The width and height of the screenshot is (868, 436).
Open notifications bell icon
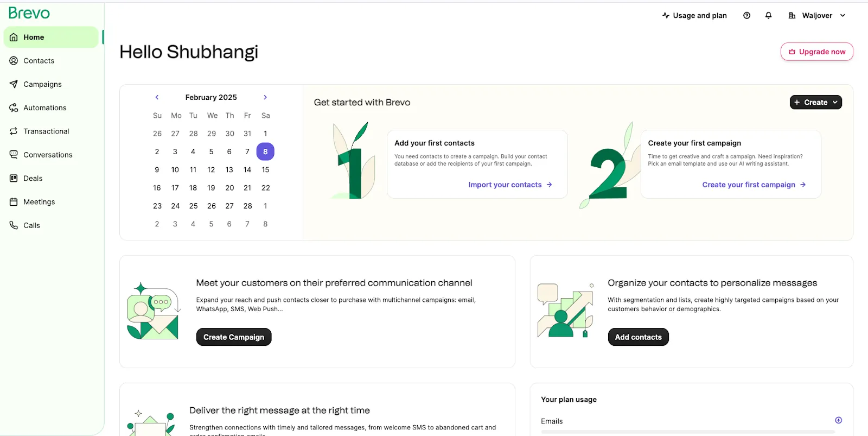[768, 16]
